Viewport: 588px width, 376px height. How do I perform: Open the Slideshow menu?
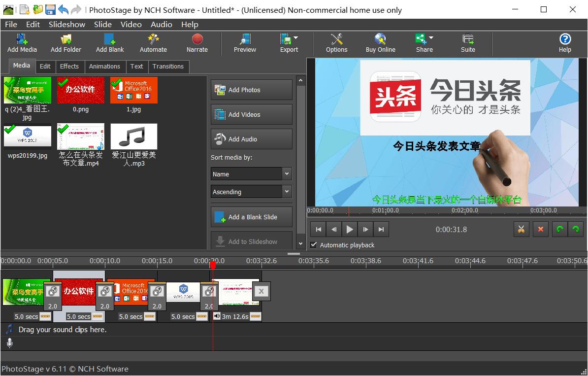click(x=66, y=24)
